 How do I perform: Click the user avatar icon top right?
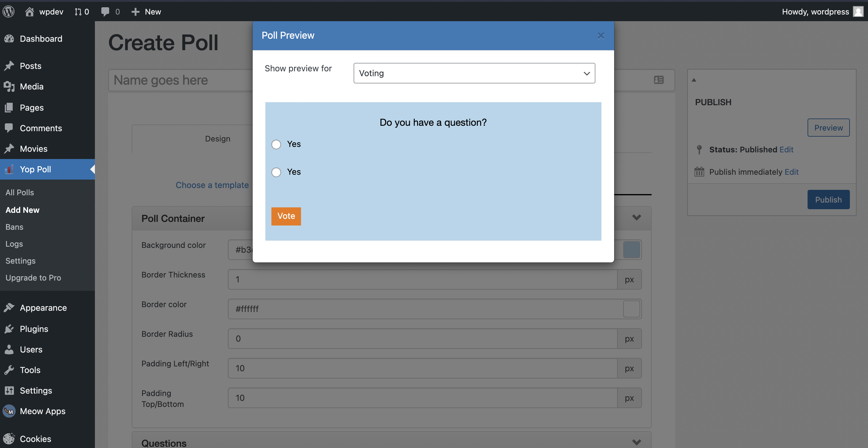[x=858, y=11]
